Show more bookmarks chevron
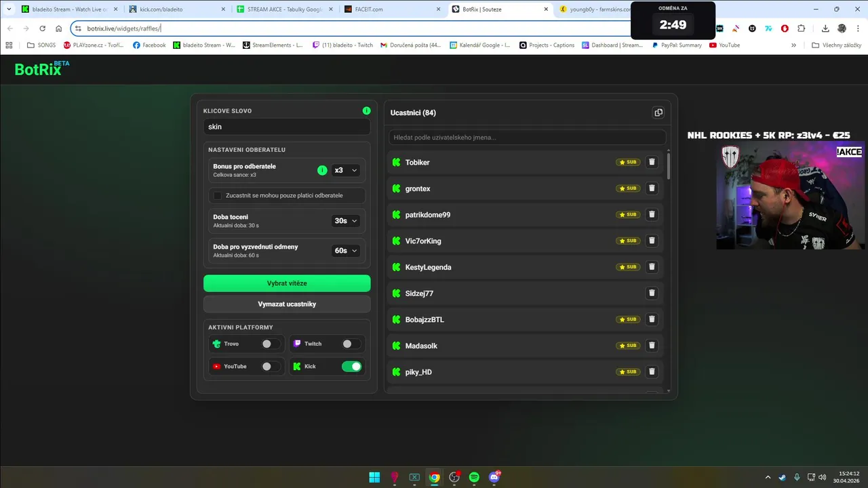Image resolution: width=868 pixels, height=488 pixels. tap(793, 45)
